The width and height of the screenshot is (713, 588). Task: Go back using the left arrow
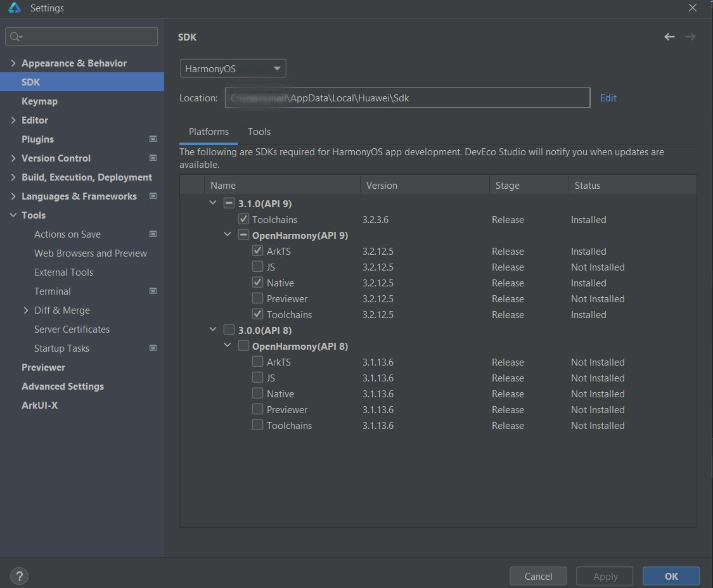pyautogui.click(x=669, y=37)
